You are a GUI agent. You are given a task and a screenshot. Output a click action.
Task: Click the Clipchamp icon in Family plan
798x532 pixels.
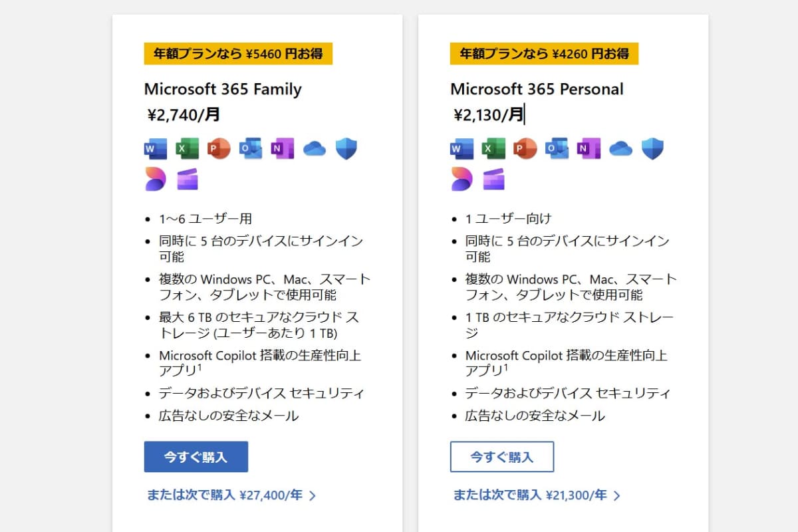(188, 180)
